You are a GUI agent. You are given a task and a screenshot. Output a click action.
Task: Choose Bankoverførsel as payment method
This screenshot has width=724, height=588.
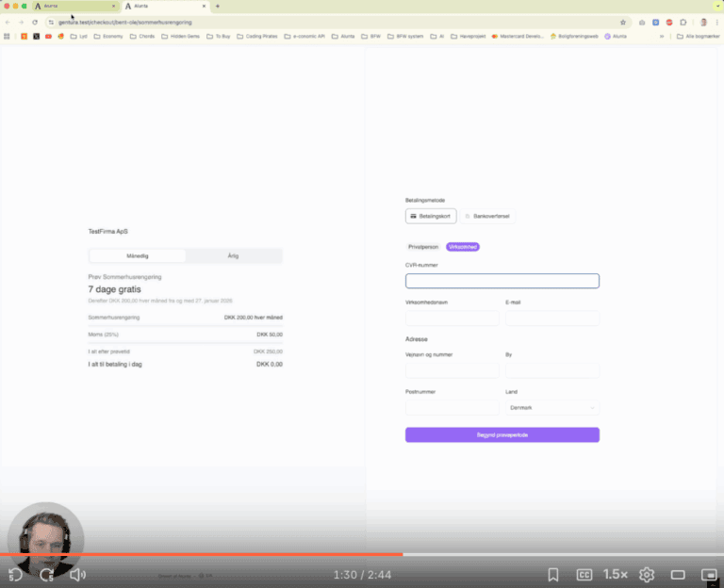tap(488, 216)
